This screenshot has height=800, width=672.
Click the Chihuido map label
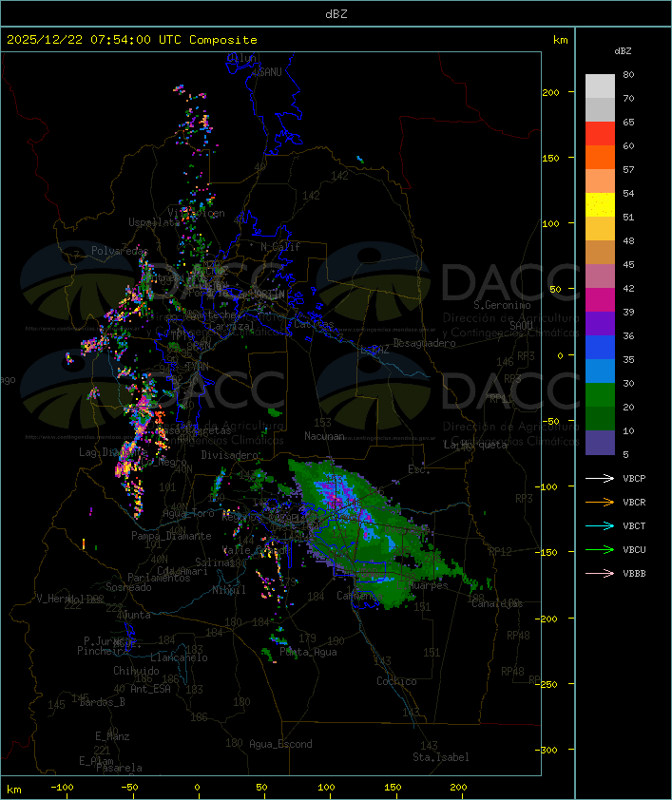(x=136, y=671)
